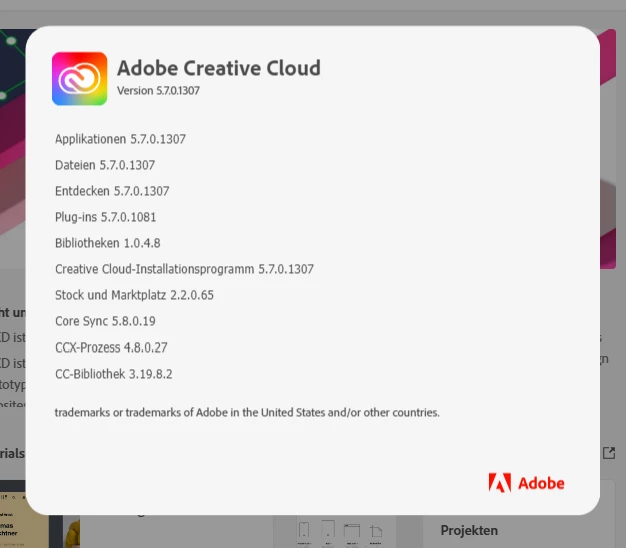626x548 pixels.
Task: Open external link icon in background window
Action: click(609, 453)
